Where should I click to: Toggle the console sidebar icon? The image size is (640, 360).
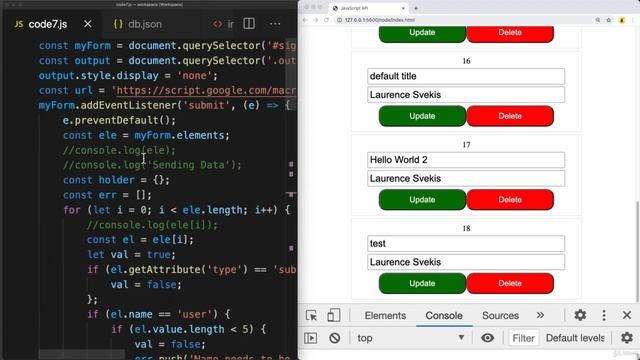point(310,338)
